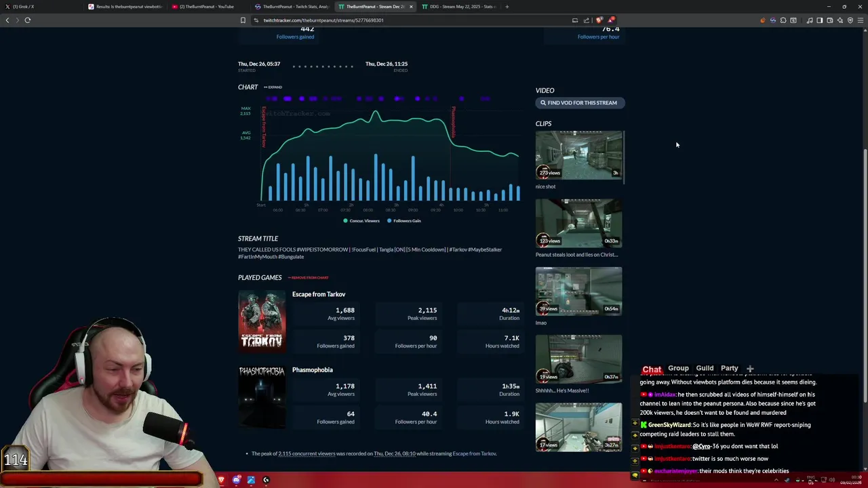
Task: Select the Group tab in chat overlay
Action: (678, 369)
